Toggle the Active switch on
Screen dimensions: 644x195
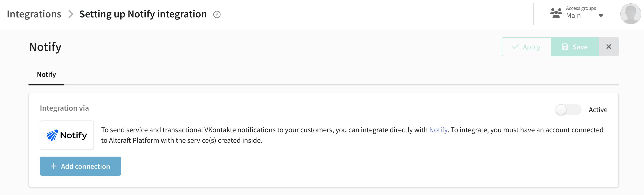tap(568, 110)
